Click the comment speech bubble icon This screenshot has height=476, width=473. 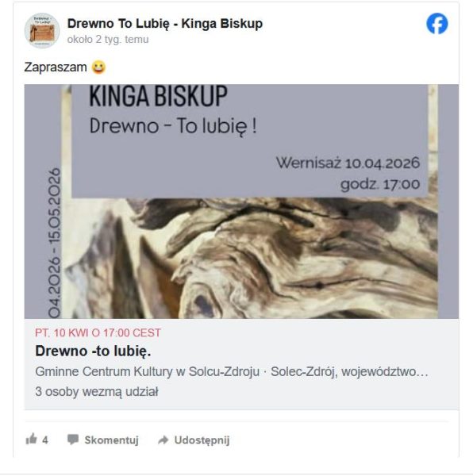tap(73, 440)
